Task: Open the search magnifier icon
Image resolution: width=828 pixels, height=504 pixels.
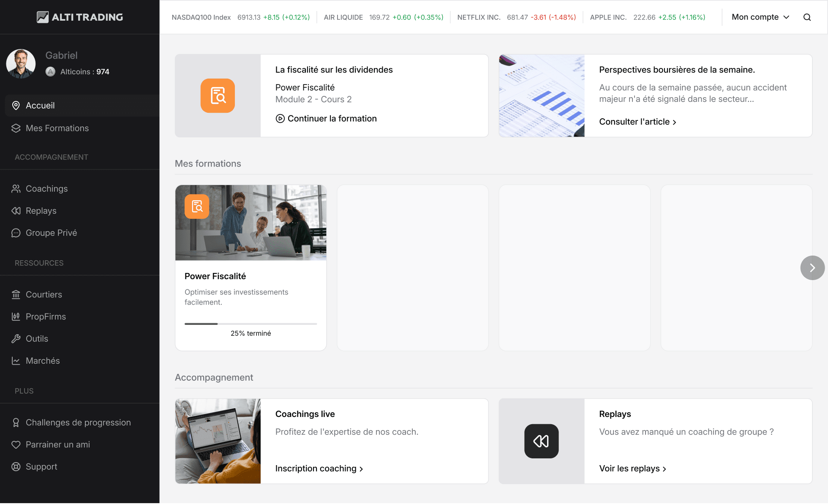Action: coord(807,17)
